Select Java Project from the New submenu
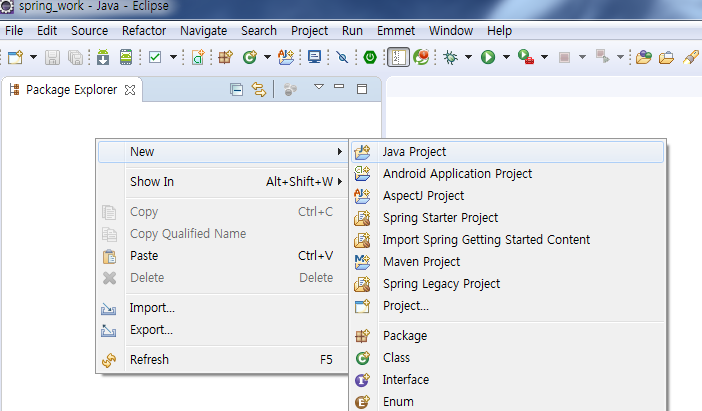The width and height of the screenshot is (702, 411). point(508,152)
